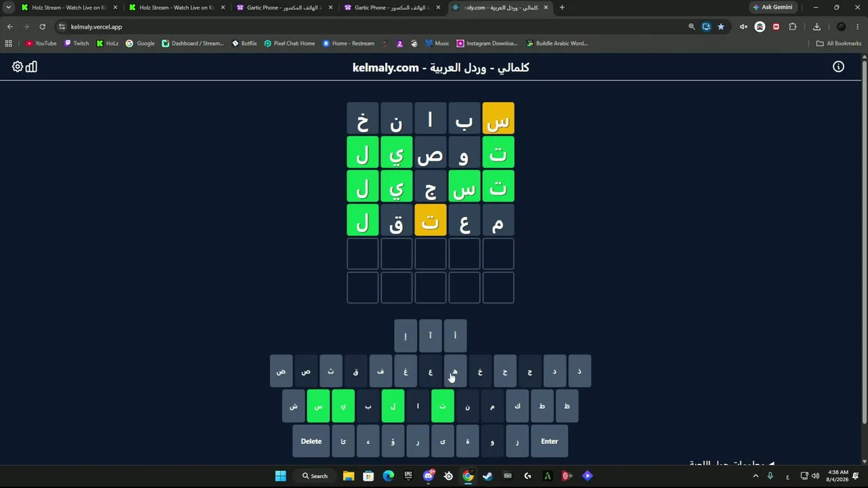Image resolution: width=868 pixels, height=488 pixels.
Task: Show hidden system tray icons
Action: [755, 476]
